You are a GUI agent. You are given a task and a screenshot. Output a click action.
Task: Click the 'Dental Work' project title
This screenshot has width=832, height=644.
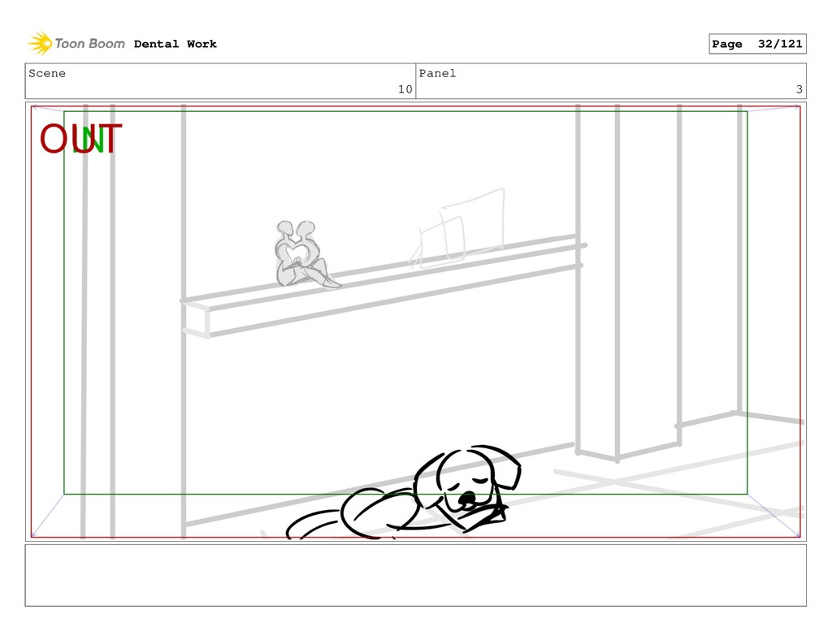(175, 44)
